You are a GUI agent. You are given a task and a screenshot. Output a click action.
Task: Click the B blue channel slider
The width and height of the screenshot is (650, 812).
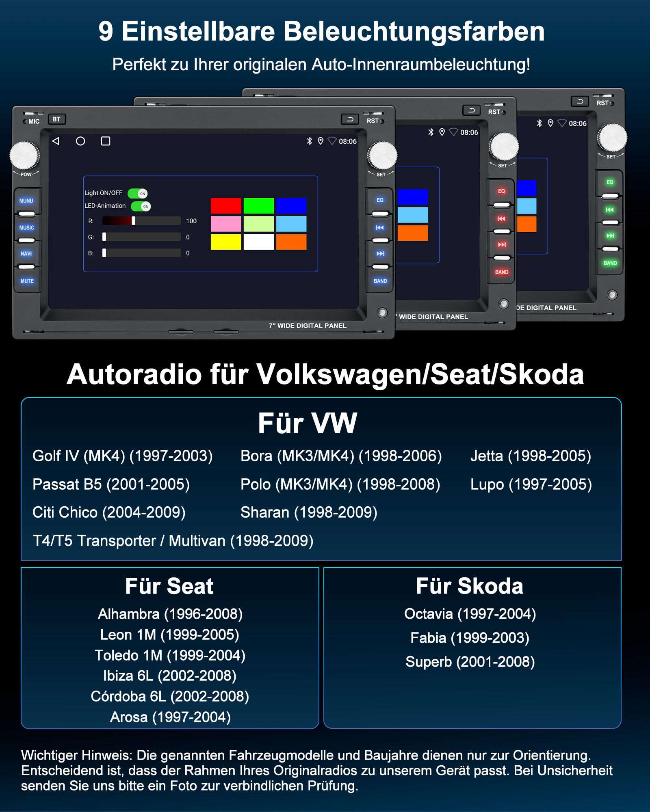click(141, 253)
